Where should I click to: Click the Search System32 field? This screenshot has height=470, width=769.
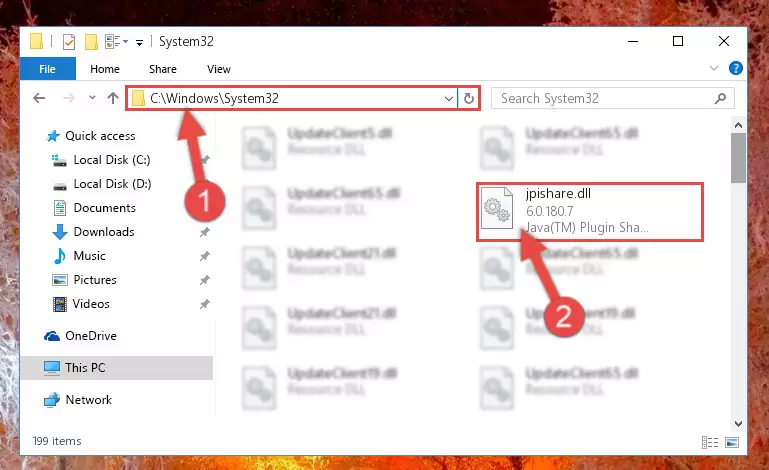pyautogui.click(x=606, y=99)
